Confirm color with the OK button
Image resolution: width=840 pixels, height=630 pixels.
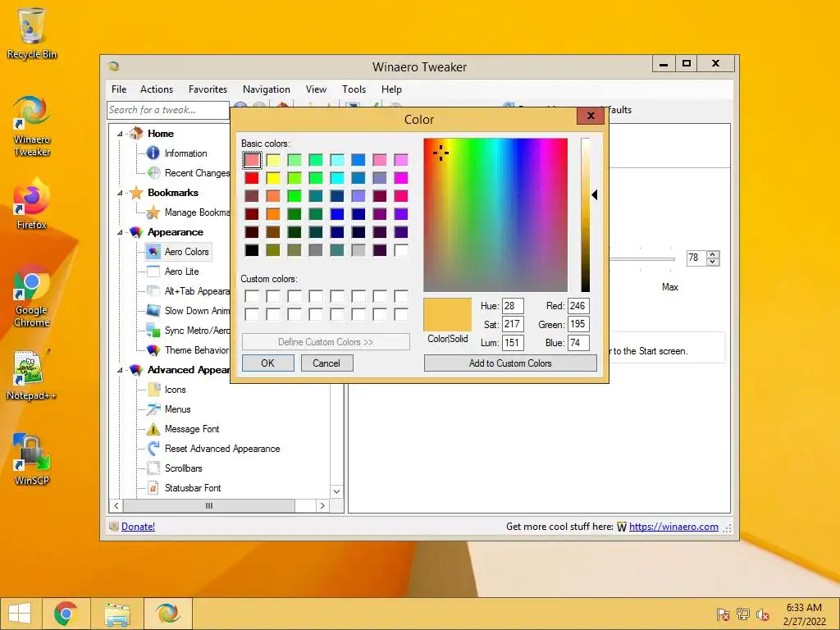268,363
